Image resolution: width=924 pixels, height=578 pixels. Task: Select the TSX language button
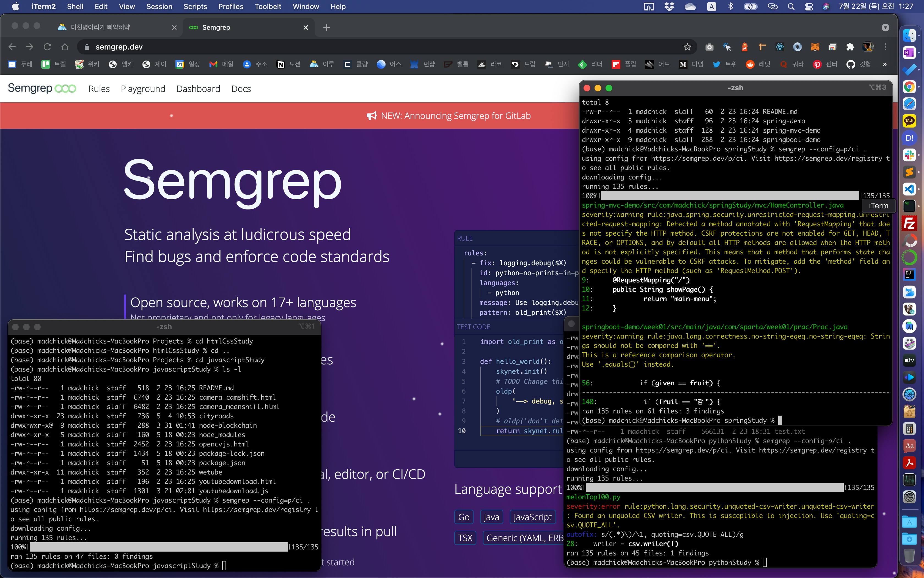point(465,538)
